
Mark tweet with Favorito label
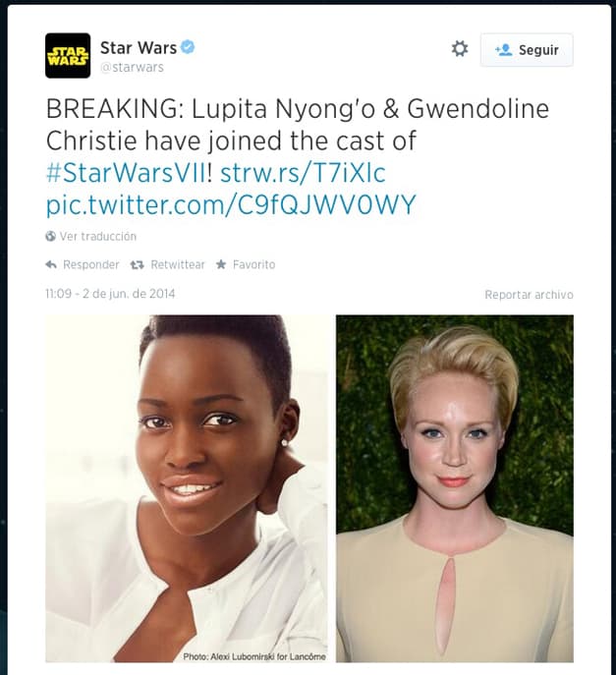click(254, 264)
